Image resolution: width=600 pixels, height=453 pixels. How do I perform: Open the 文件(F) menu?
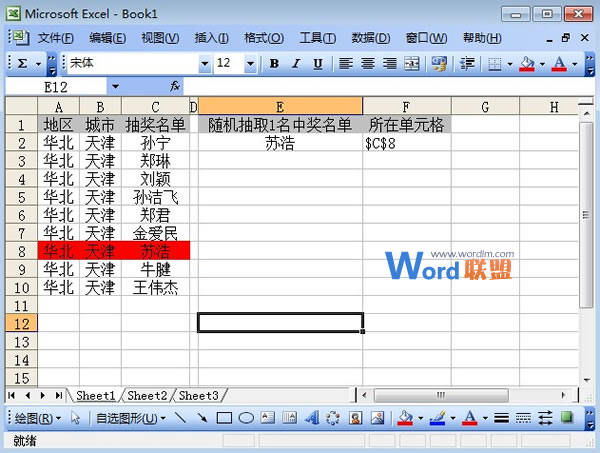[55, 38]
